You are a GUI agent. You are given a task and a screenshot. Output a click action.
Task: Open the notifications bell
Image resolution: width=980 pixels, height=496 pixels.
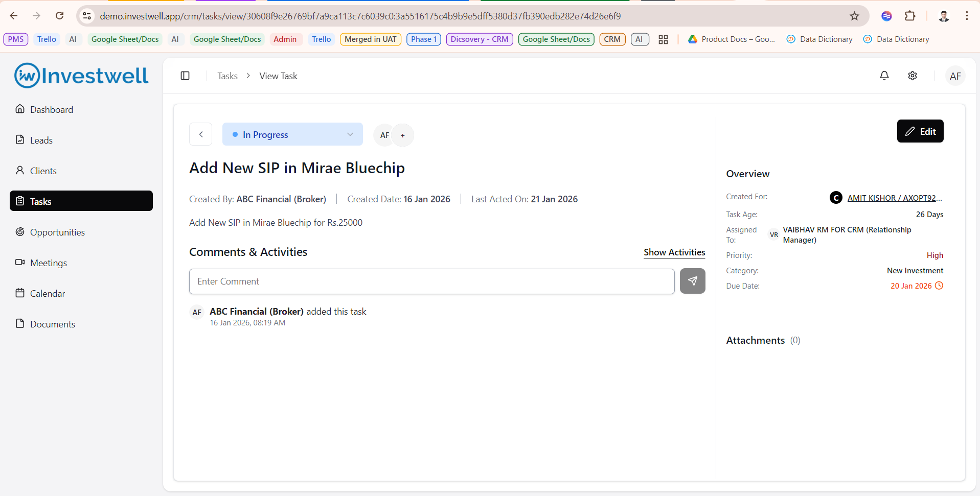[x=884, y=76]
